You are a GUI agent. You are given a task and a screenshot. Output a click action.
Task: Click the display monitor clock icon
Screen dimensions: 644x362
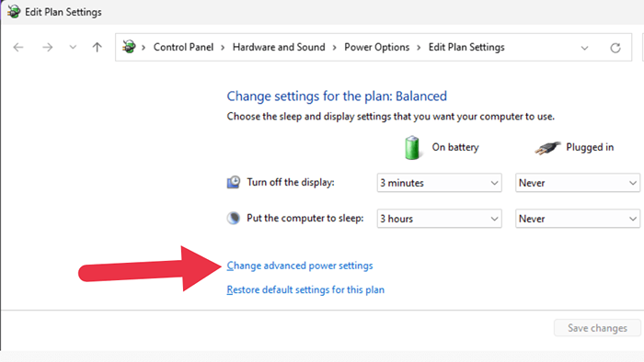point(234,182)
